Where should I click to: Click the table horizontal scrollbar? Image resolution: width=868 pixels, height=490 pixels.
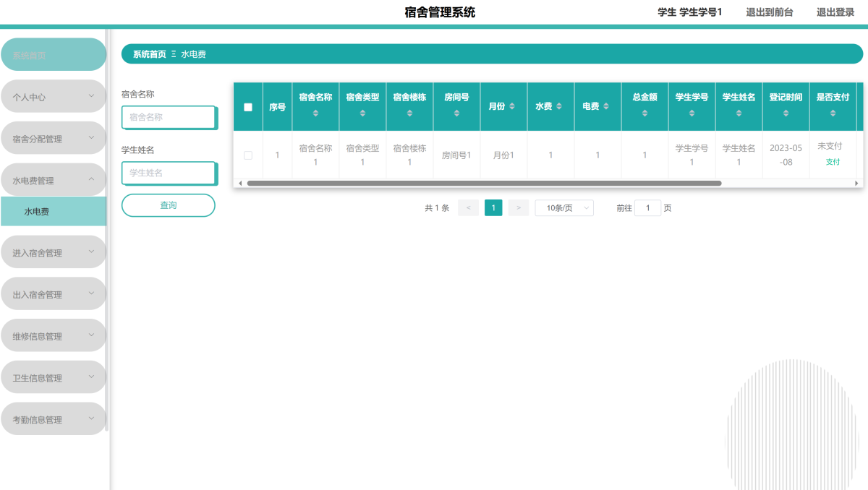[484, 184]
